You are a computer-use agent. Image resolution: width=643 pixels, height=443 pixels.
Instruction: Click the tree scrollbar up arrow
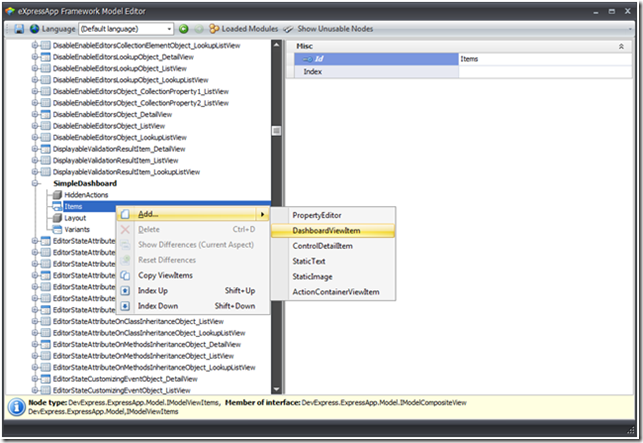point(276,44)
